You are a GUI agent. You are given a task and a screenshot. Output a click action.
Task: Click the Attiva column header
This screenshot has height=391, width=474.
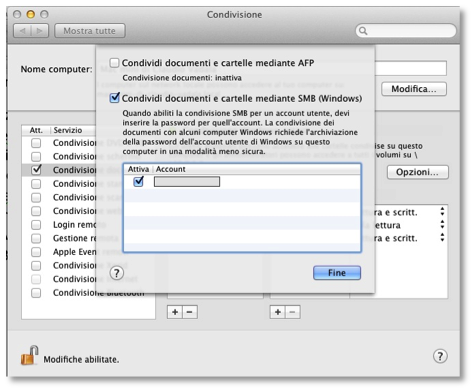[138, 169]
